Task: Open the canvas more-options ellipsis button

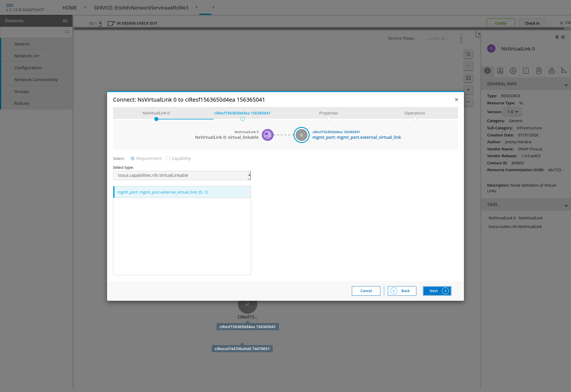Action: coord(468,66)
